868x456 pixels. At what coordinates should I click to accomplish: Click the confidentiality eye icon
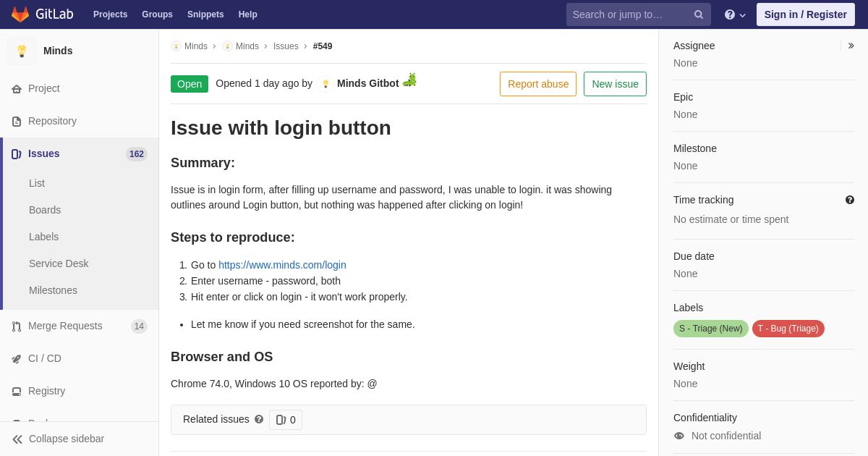click(679, 436)
